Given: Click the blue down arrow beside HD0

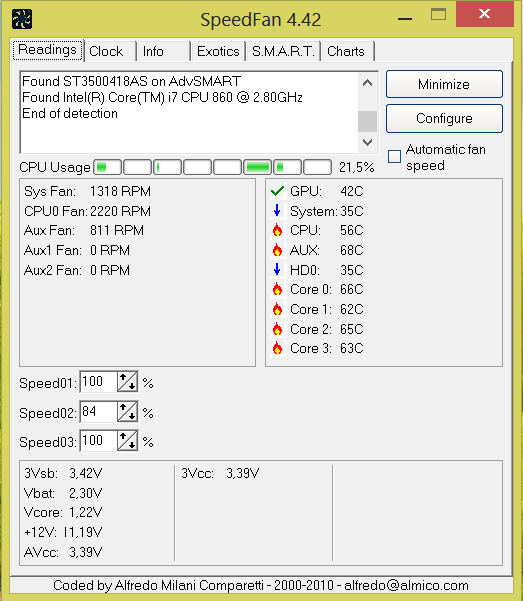Looking at the screenshot, I should pyautogui.click(x=277, y=270).
